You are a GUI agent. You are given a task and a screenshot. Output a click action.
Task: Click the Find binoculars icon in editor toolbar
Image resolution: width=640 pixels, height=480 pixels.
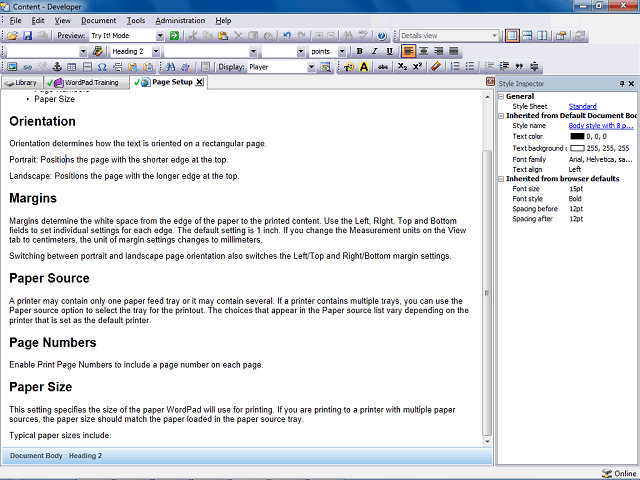click(x=171, y=67)
